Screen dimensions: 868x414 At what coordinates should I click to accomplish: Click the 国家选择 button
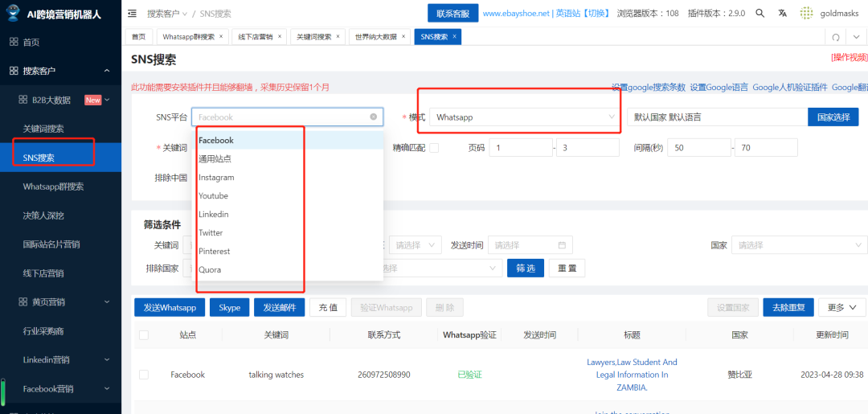[x=833, y=117]
